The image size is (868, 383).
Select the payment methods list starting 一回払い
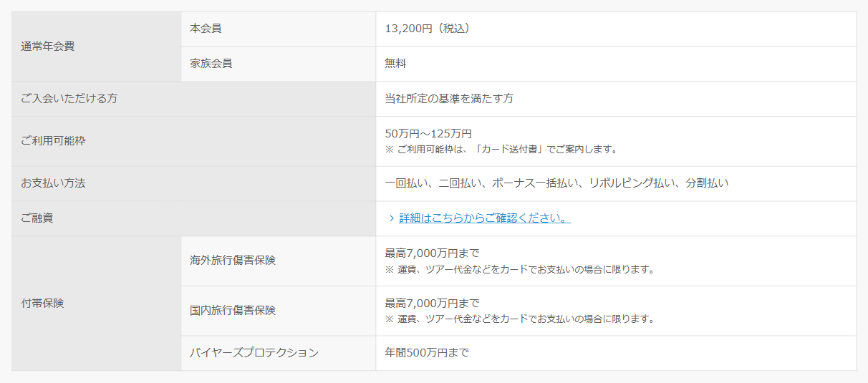(556, 183)
